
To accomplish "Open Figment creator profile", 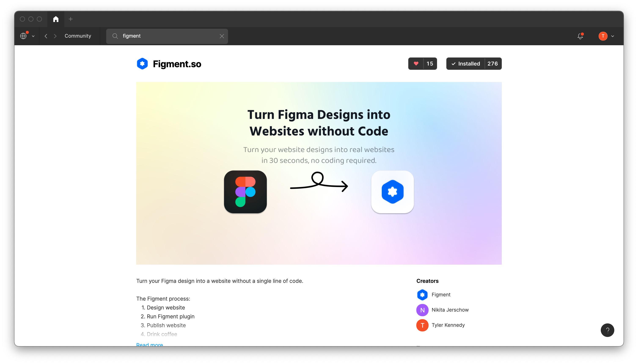I will point(441,294).
